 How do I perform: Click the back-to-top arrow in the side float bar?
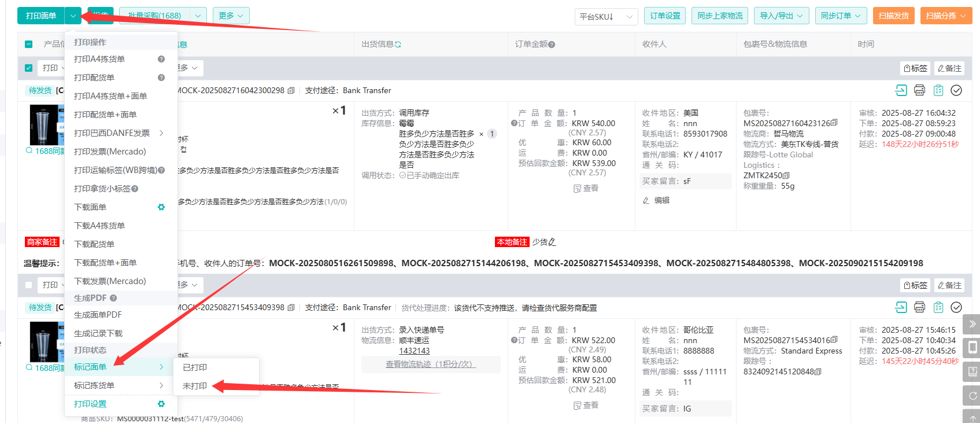(972, 417)
